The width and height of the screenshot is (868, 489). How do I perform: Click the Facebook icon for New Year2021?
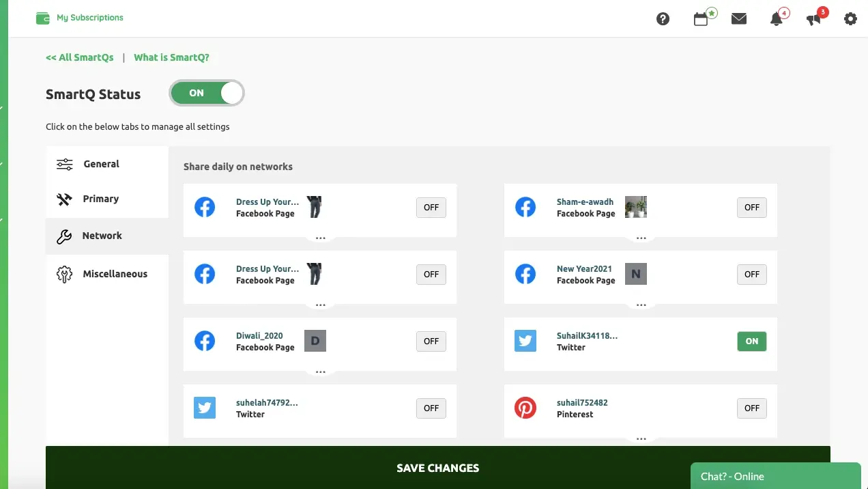(x=525, y=274)
